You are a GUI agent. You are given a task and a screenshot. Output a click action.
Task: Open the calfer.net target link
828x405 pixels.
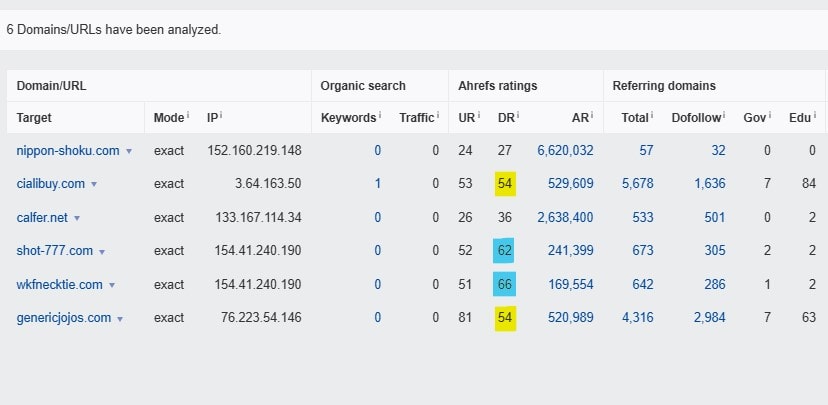coord(42,218)
